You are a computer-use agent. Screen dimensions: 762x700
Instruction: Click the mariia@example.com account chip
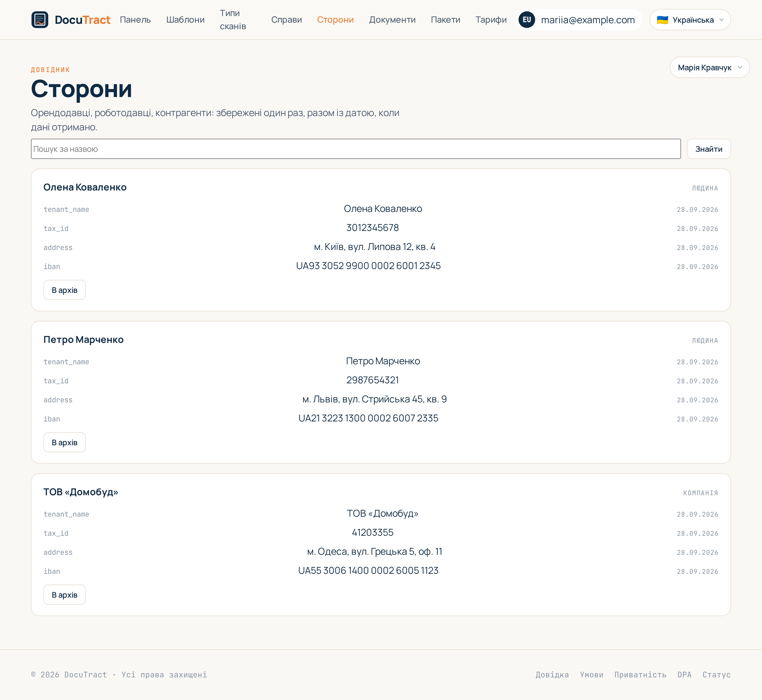[x=580, y=20]
